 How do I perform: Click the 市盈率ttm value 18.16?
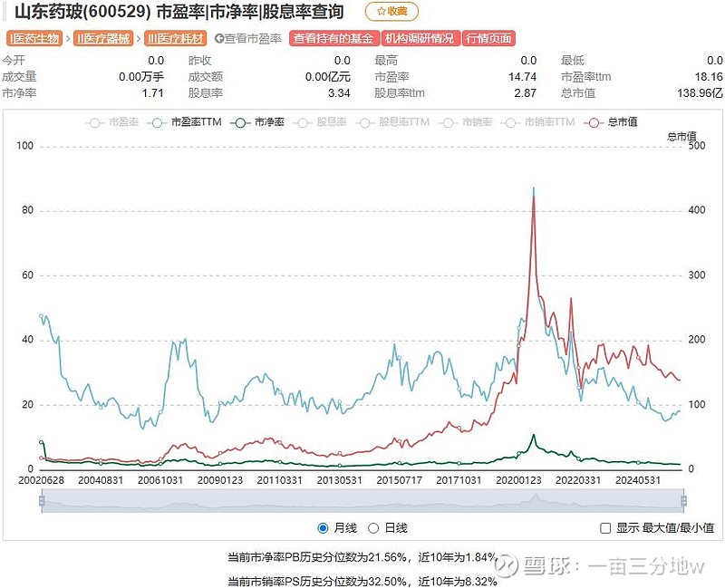709,77
